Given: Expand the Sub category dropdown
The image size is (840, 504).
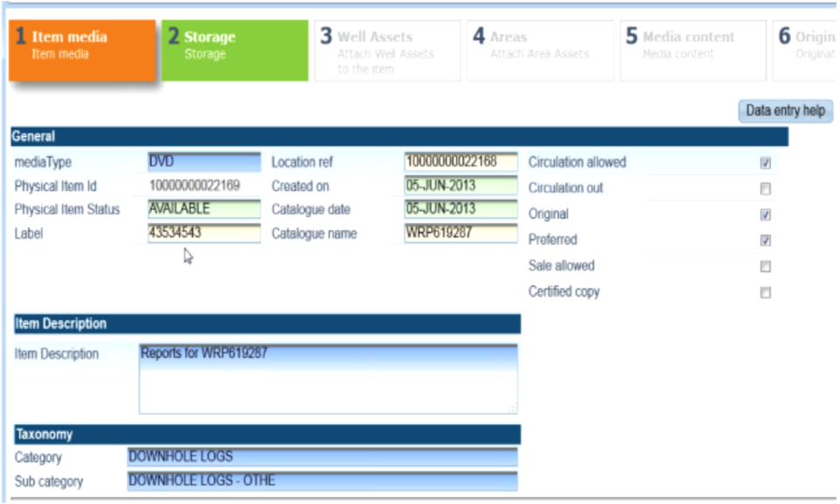Looking at the screenshot, I should point(323,481).
